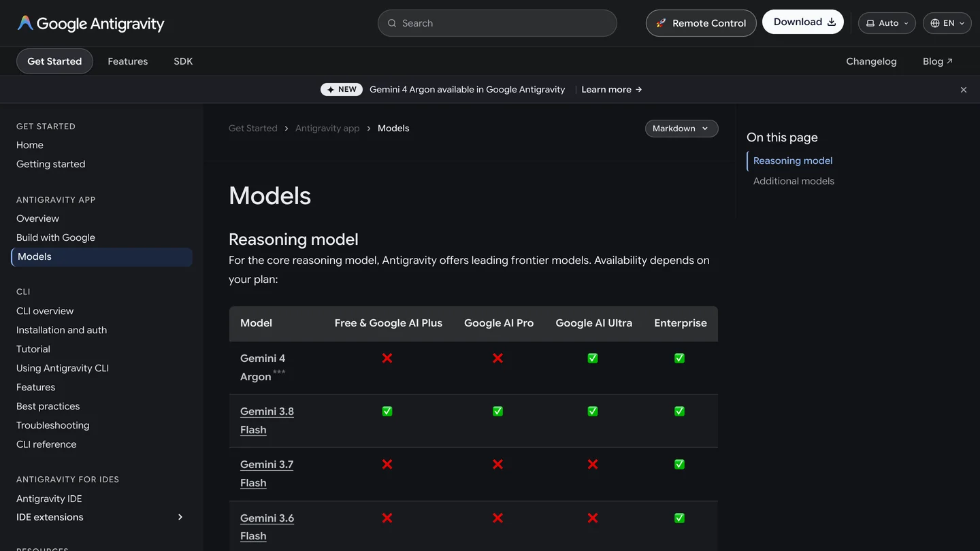
Task: Open the SDK tab
Action: click(183, 61)
